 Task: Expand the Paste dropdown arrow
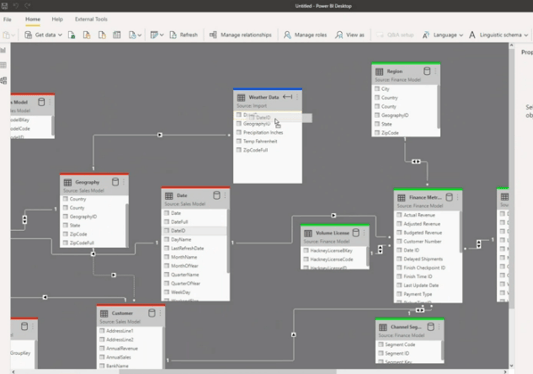(x=13, y=35)
